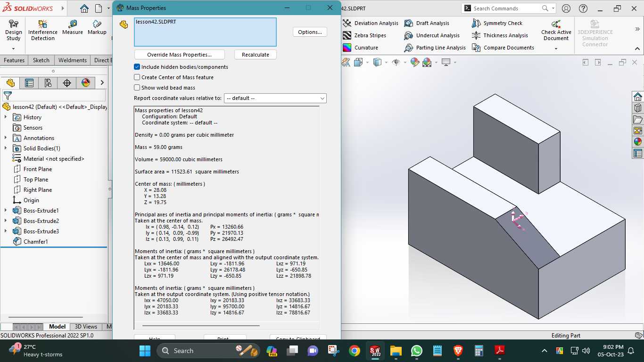Expand the Annotations folder
Image resolution: width=644 pixels, height=362 pixels.
pos(6,138)
